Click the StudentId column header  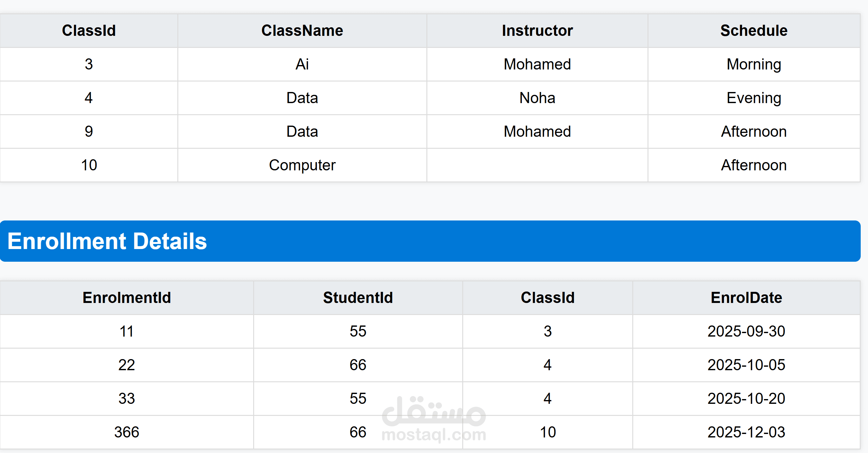point(358,298)
